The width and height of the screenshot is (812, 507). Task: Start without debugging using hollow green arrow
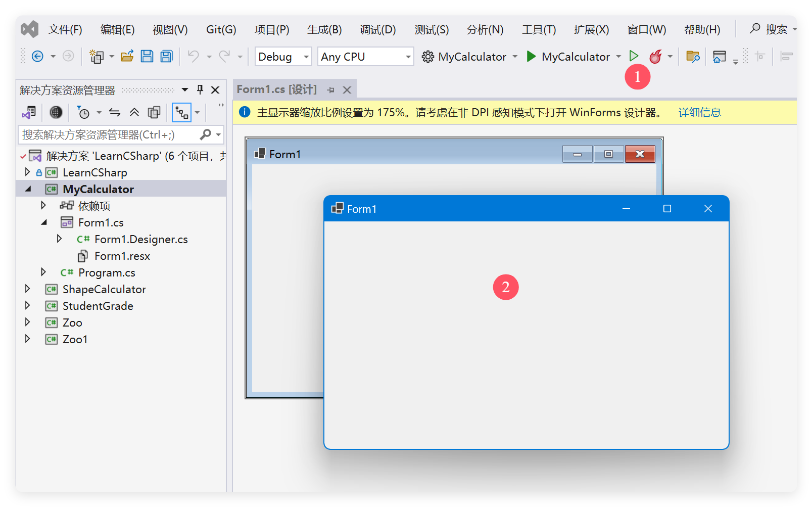click(634, 56)
